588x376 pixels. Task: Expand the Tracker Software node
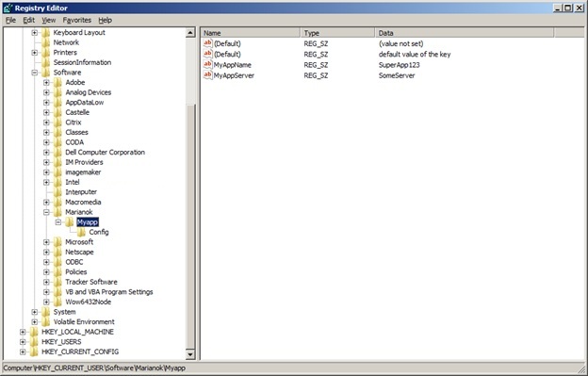pyautogui.click(x=46, y=282)
